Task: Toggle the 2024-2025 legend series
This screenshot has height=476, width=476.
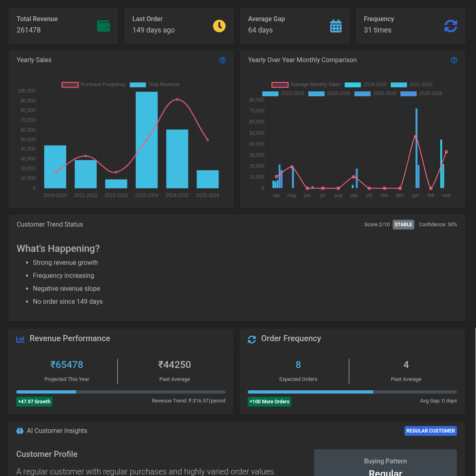Action: pos(375,93)
